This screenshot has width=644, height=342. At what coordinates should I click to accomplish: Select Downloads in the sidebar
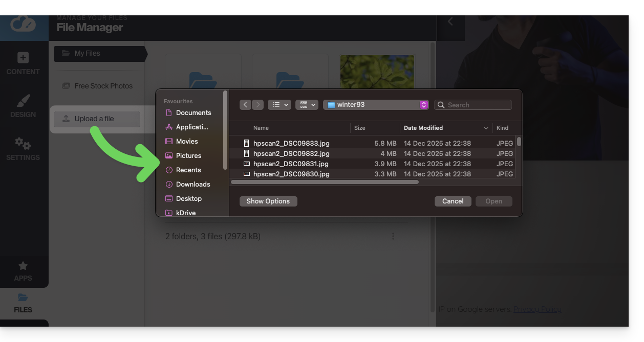point(192,184)
